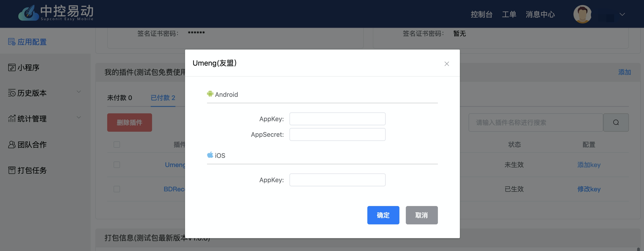This screenshot has height=251, width=644.
Task: Click the 历史版本 sidebar icon
Action: pos(11,93)
